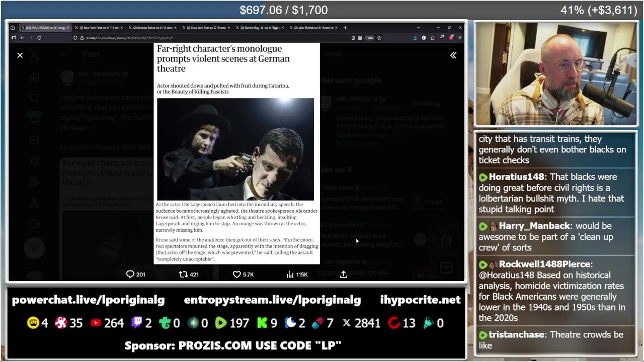Reset the 170% zoom level badge

tap(369, 38)
